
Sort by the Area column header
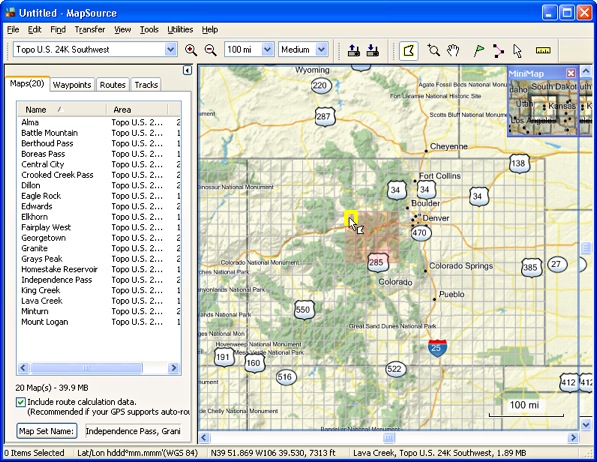point(137,110)
